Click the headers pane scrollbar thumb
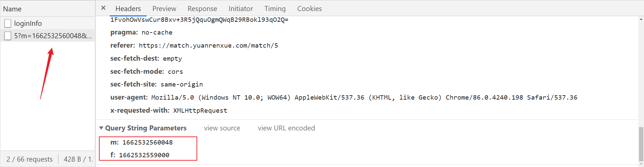Screen dimensions: 644x167 click(641, 144)
